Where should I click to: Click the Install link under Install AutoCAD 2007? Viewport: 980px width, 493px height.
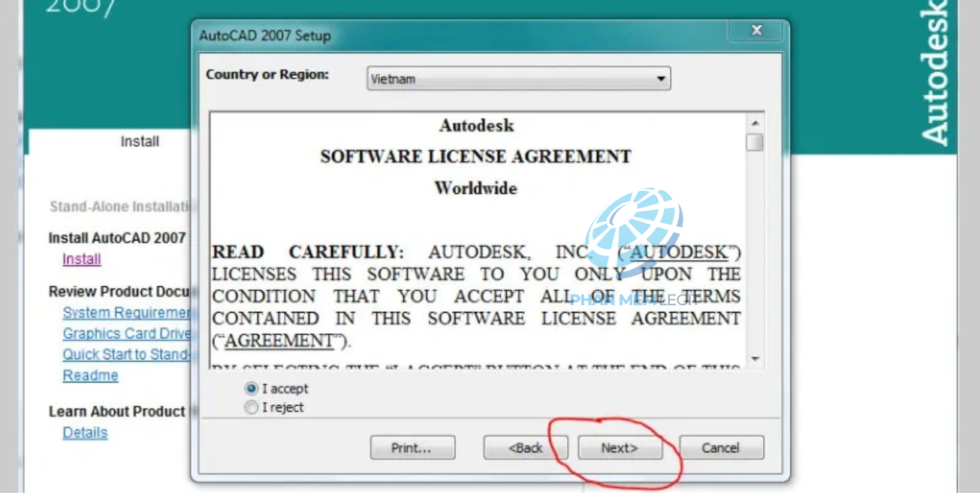[x=82, y=259]
